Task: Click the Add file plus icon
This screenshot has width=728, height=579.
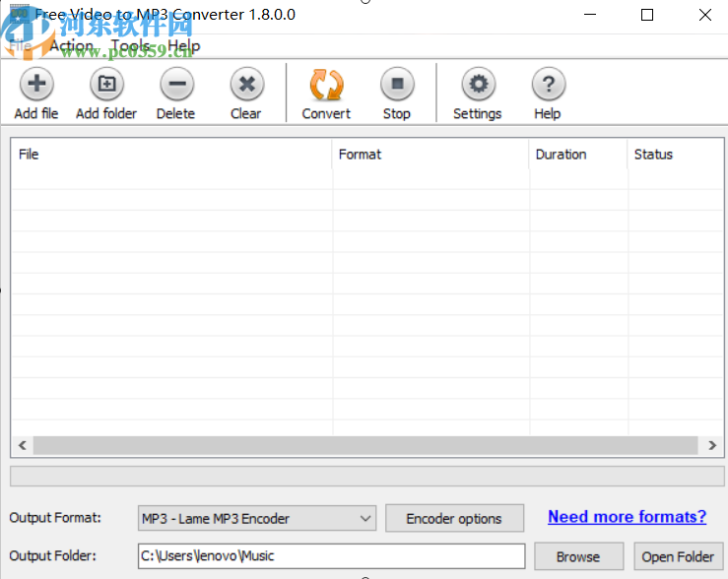Action: [36, 85]
